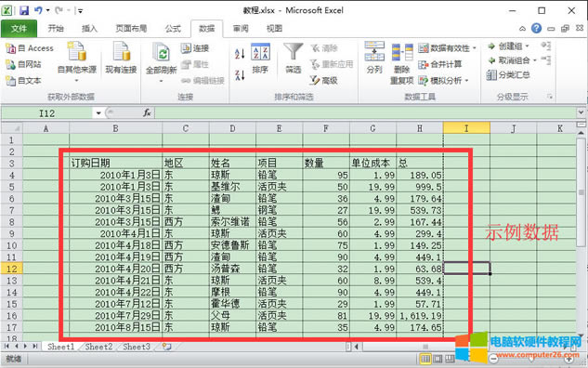Click date cell 2010年8月15日
The image size is (588, 368).
pos(115,327)
